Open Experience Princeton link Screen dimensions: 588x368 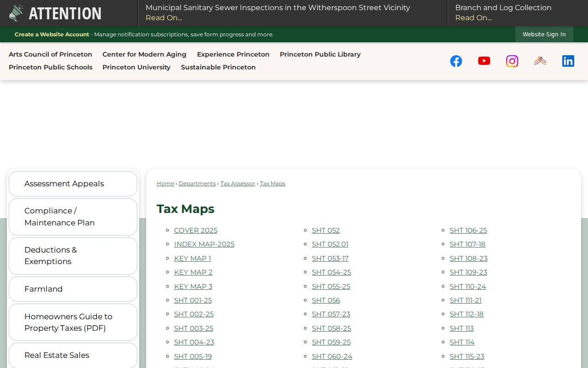click(233, 54)
